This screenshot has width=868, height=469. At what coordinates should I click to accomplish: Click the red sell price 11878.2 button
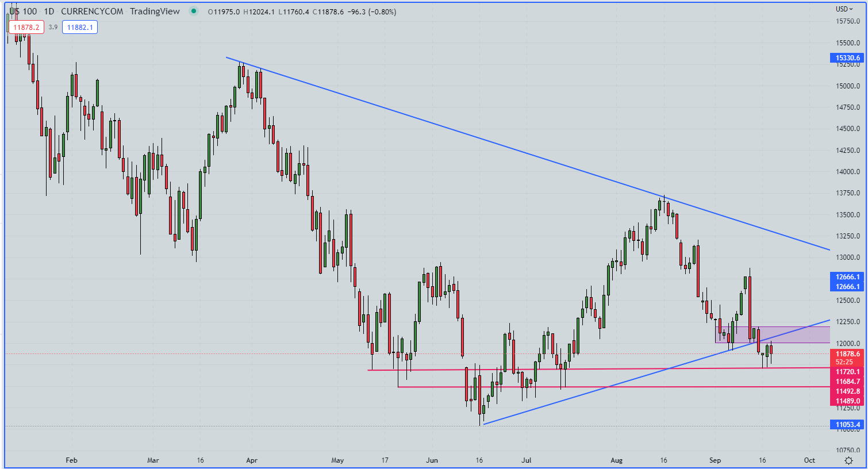tap(26, 27)
